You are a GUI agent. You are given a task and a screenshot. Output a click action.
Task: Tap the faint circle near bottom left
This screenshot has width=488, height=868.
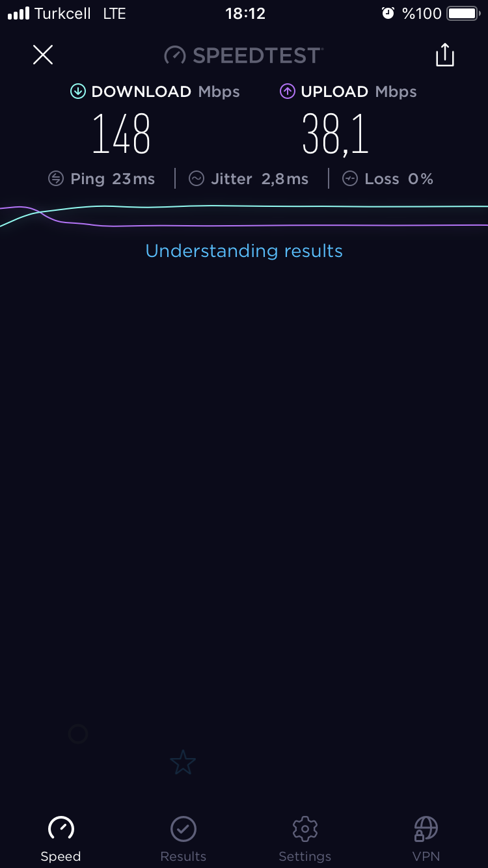click(x=78, y=735)
